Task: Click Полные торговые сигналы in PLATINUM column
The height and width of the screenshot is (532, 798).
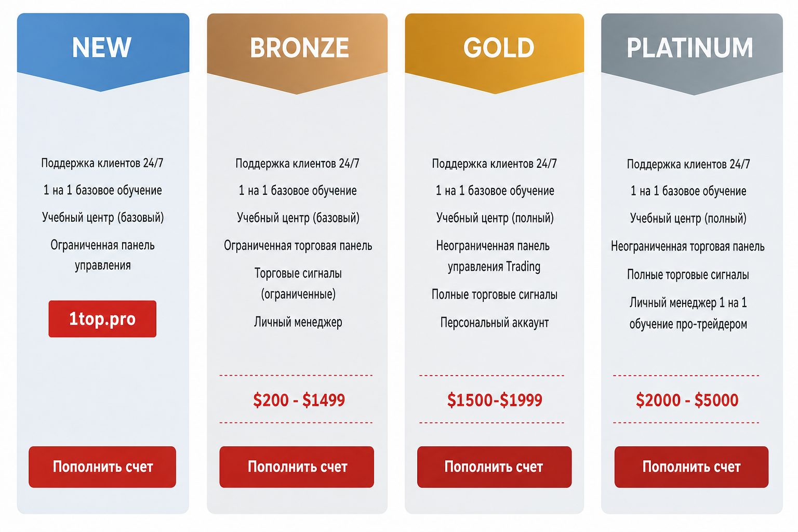Action: [x=688, y=274]
